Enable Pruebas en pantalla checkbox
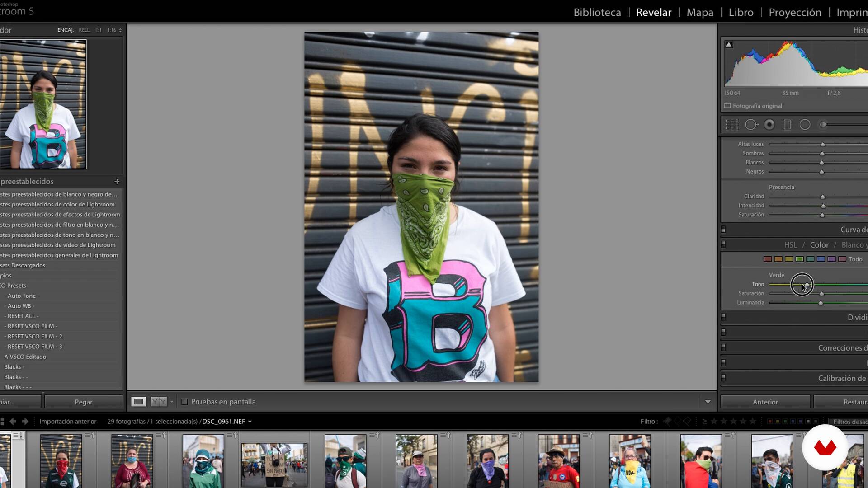The image size is (868, 488). [x=184, y=402]
